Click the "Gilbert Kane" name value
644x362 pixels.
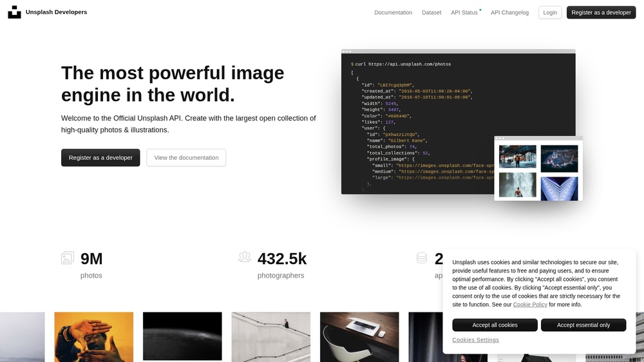click(408, 140)
